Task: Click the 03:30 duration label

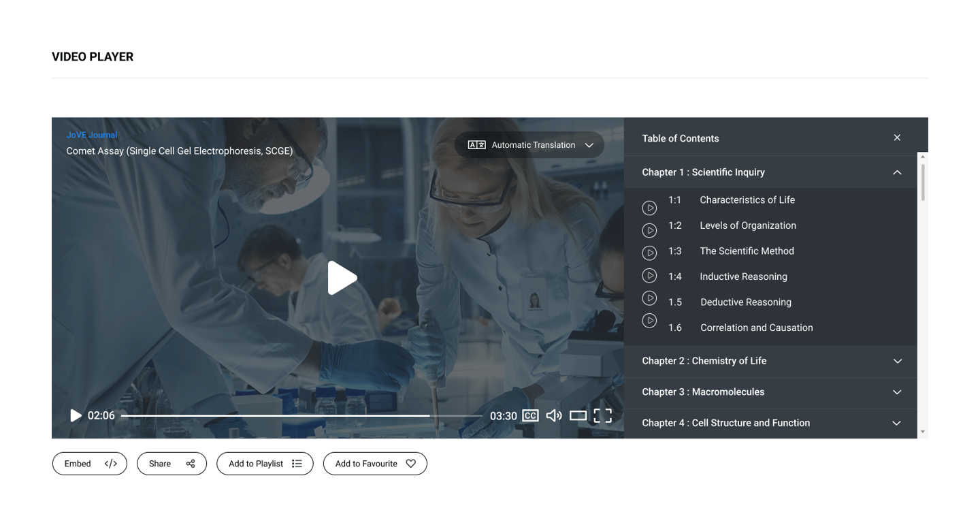Action: coord(504,416)
